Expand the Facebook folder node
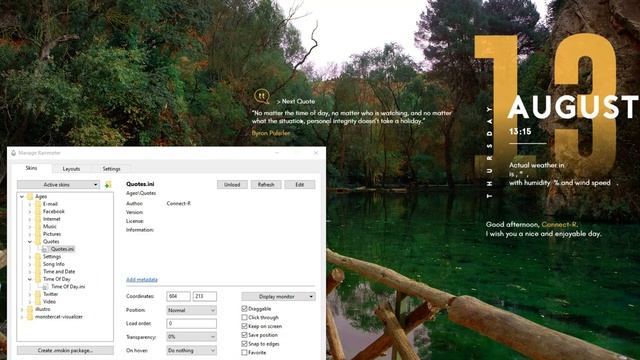Screen dimensions: 640x360 tap(30, 211)
